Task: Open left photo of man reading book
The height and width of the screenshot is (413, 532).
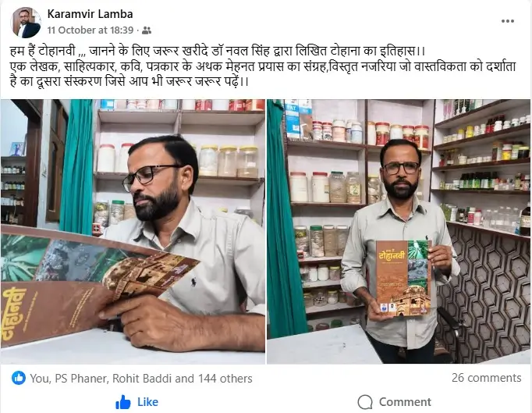Action: coord(133,231)
